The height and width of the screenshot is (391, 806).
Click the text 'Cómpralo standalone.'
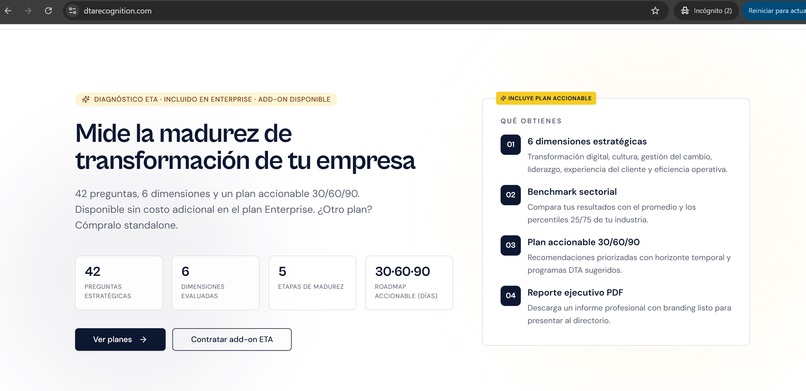pos(126,226)
